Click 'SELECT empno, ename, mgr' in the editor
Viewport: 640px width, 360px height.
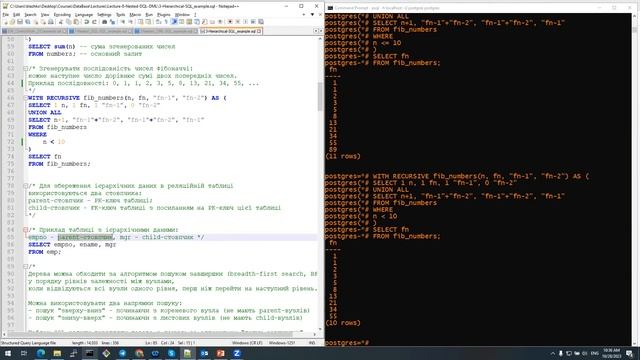tap(72, 244)
